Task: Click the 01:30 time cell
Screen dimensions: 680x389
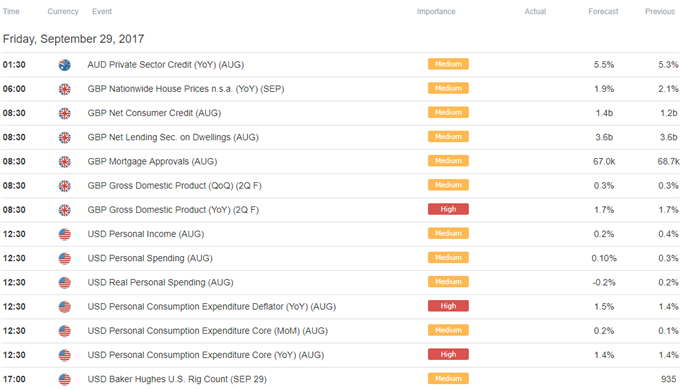Action: [14, 65]
